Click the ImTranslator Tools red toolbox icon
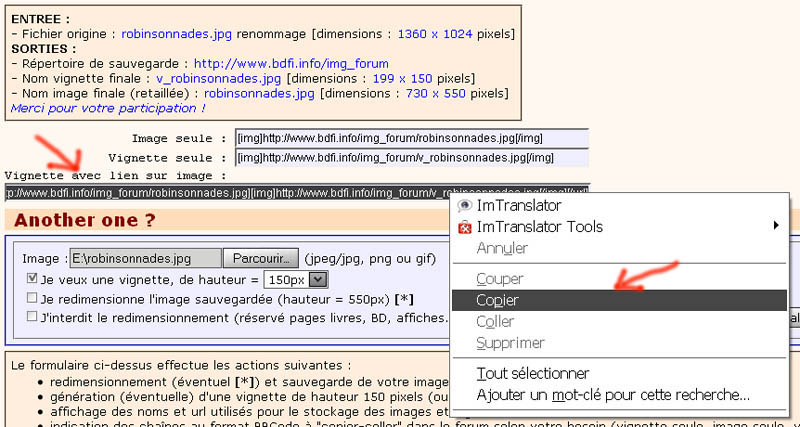Screen dimensions: 800x427 coord(465,228)
